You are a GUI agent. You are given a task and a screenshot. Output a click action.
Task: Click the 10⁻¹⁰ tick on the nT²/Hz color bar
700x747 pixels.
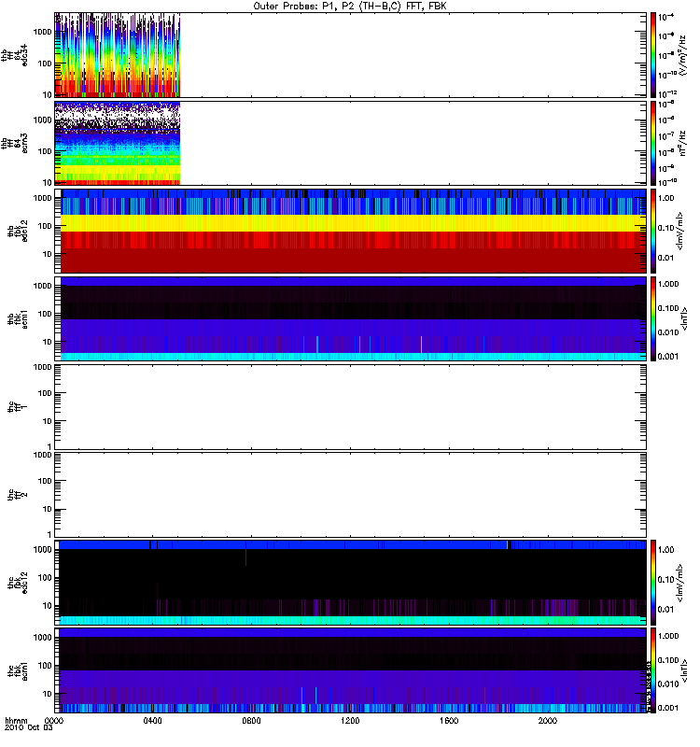click(x=667, y=181)
